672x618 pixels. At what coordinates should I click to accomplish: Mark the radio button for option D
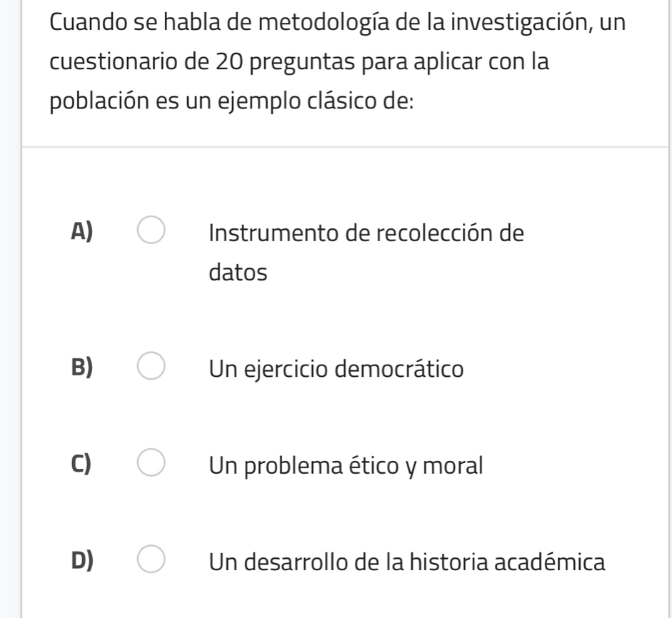pyautogui.click(x=151, y=561)
